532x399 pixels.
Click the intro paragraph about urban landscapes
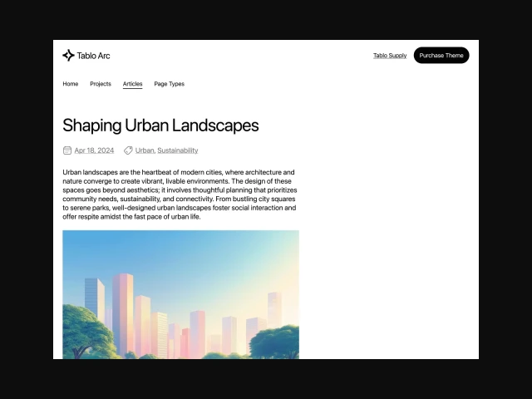coord(179,195)
